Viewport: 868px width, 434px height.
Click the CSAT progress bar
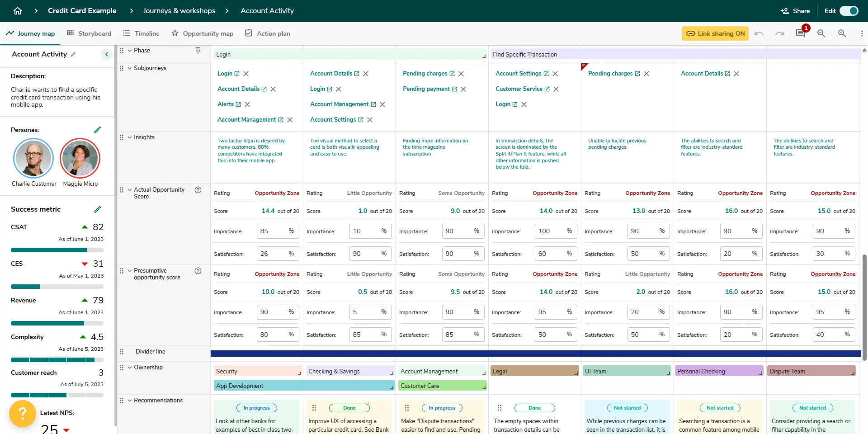(x=57, y=250)
